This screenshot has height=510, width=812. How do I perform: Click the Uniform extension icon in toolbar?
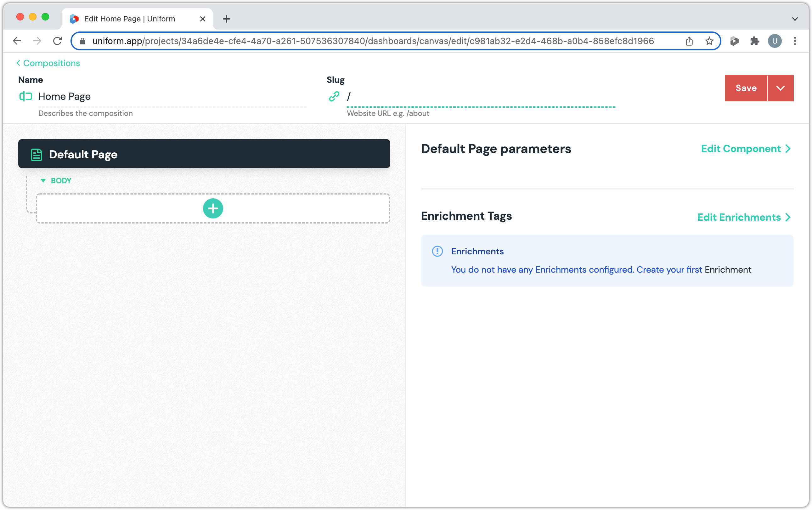click(x=734, y=41)
